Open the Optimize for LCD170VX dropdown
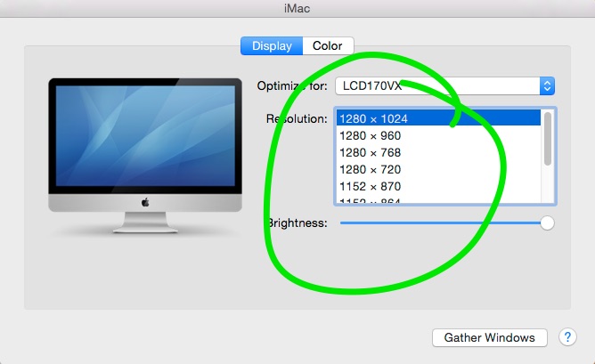Image resolution: width=595 pixels, height=364 pixels. pos(444,86)
